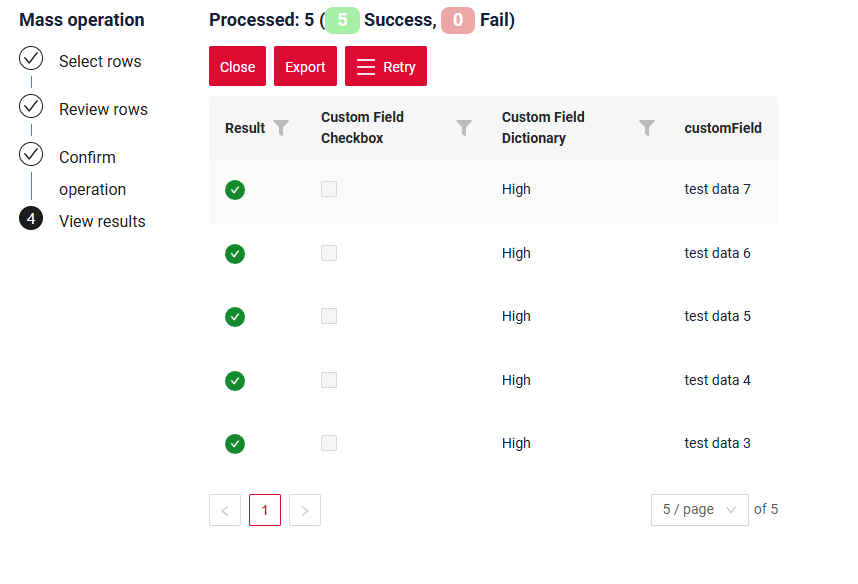Go to next page arrow
Screen dimensions: 858x584
[x=305, y=510]
